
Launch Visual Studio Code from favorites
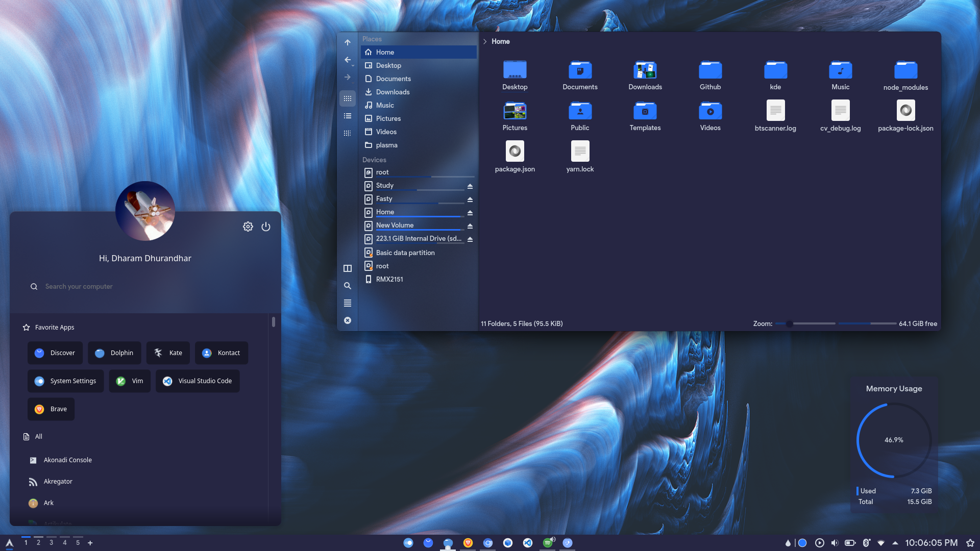(198, 381)
